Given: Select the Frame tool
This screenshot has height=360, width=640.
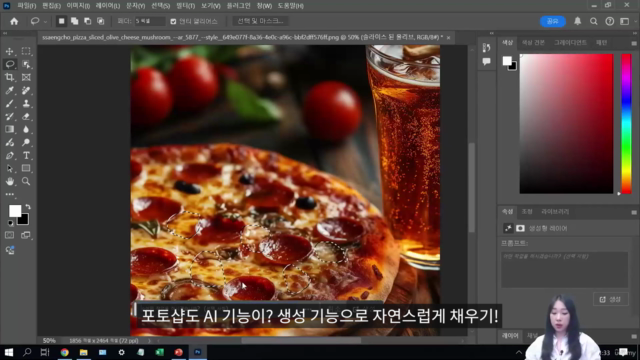Looking at the screenshot, I should (26, 77).
